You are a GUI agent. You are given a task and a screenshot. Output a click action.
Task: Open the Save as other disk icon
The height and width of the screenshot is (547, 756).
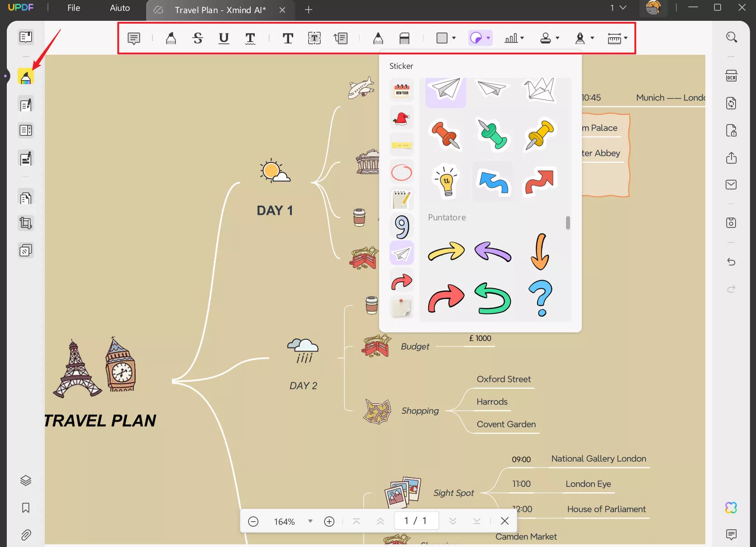[x=732, y=223]
